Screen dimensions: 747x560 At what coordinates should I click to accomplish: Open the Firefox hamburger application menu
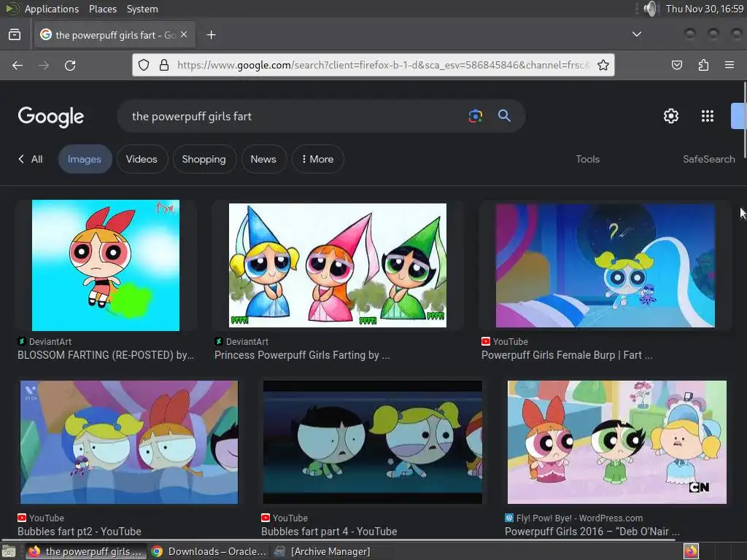click(x=729, y=65)
